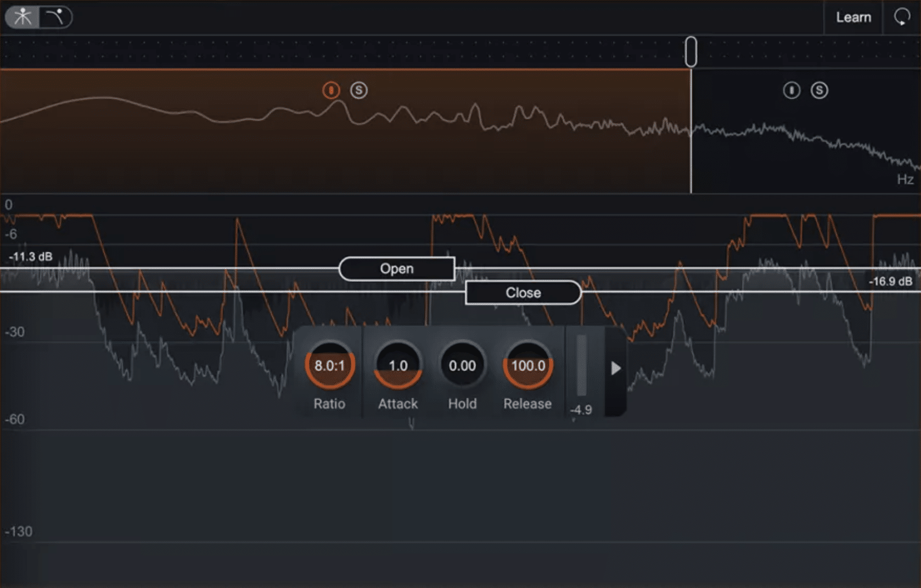Click the Close threshold handle
921x588 pixels.
point(523,292)
